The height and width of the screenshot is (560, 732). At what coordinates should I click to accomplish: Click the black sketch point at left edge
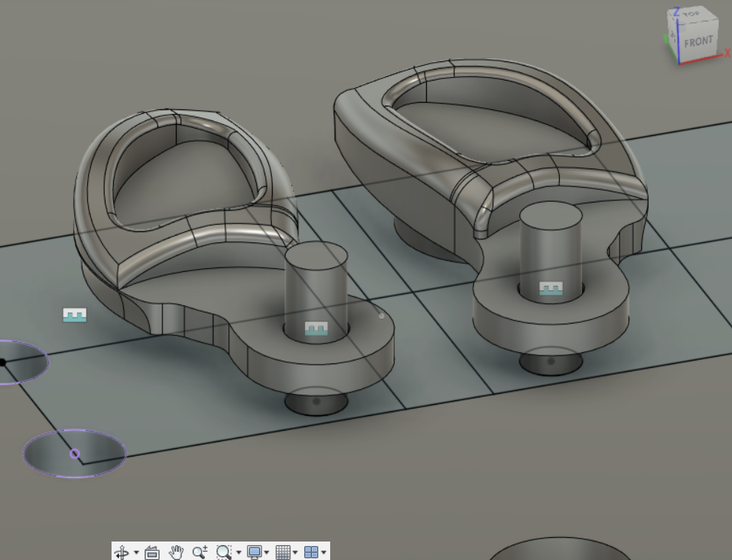[x=2, y=362]
